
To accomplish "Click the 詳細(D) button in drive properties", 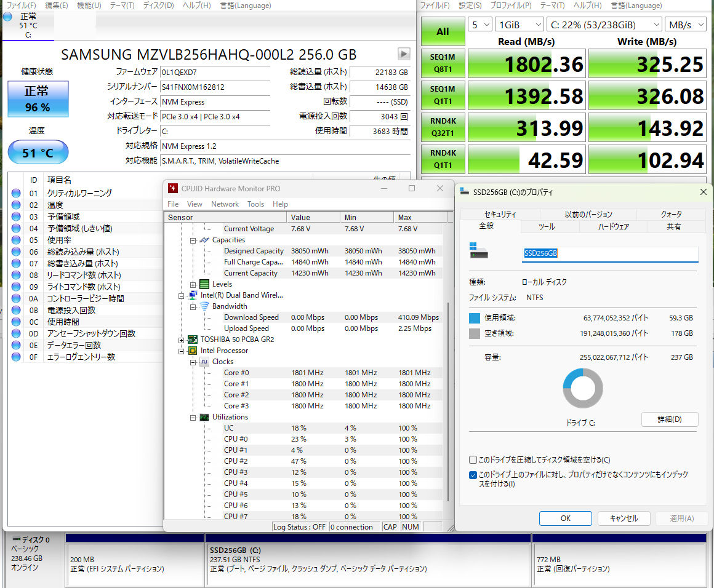I will [x=669, y=419].
